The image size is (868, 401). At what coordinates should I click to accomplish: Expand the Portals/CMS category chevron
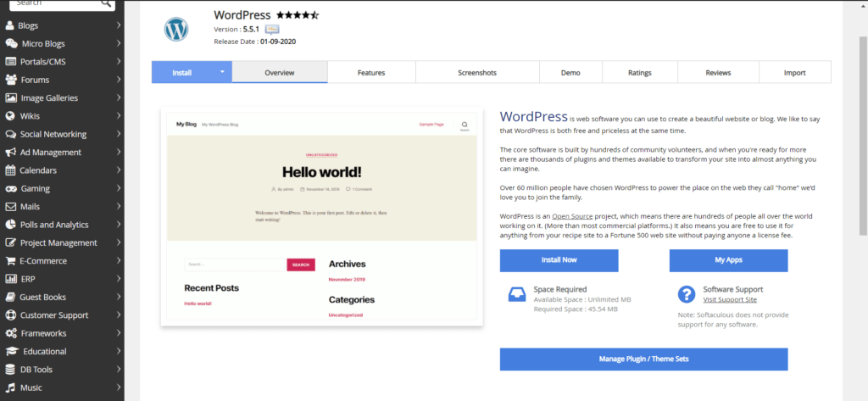tap(119, 62)
